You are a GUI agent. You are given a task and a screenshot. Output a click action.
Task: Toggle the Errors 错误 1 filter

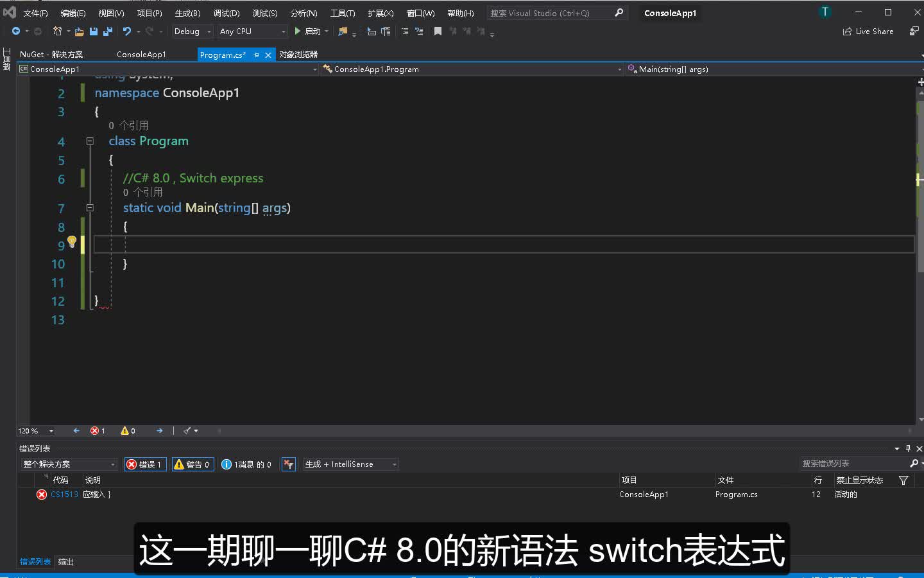coord(145,464)
